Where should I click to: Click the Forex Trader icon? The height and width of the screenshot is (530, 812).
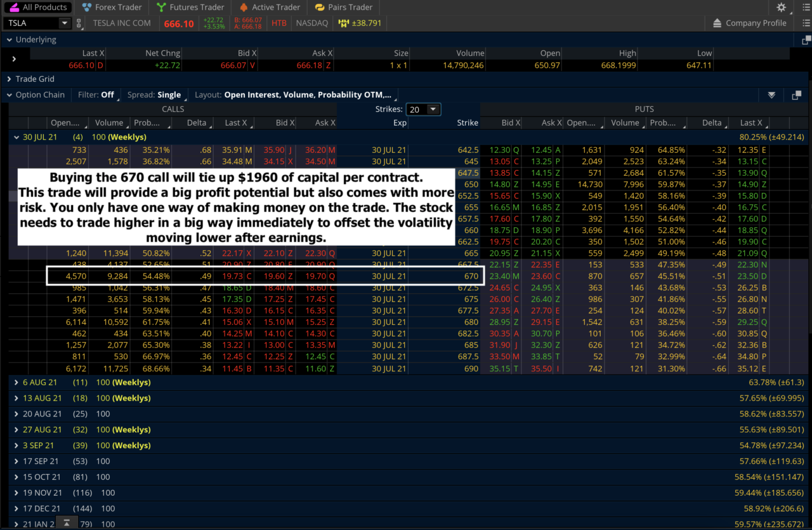tap(87, 8)
